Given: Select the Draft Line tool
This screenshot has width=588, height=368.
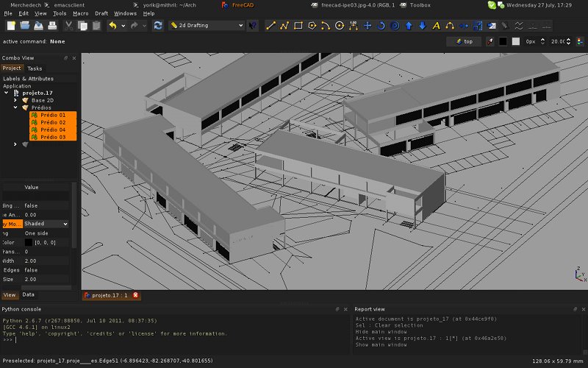Looking at the screenshot, I should 270,26.
